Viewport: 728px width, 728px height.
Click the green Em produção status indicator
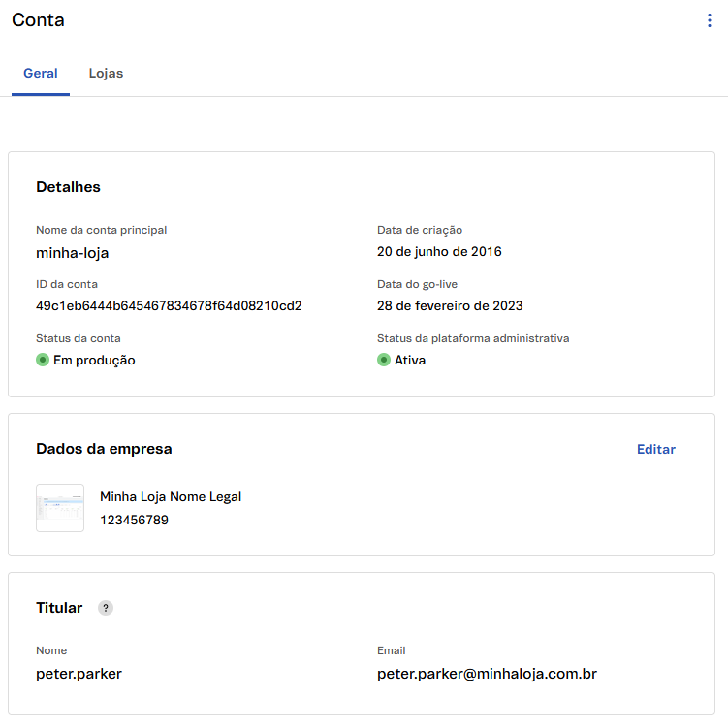coord(43,360)
